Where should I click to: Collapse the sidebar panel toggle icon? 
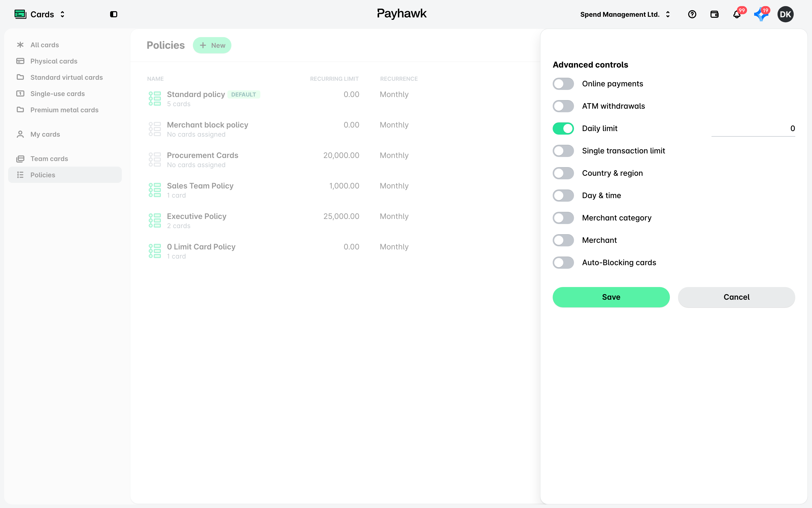[114, 14]
